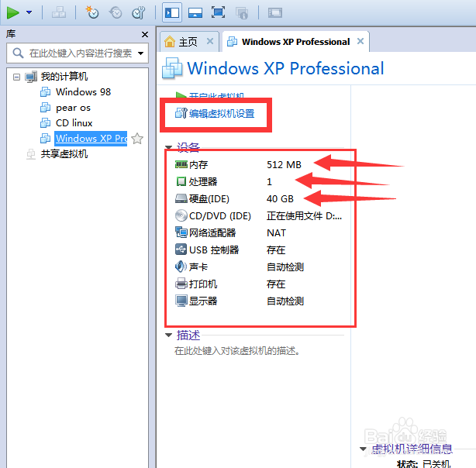Revert to previous snapshot icon
Viewport: 476px width, 468px height.
(116, 12)
